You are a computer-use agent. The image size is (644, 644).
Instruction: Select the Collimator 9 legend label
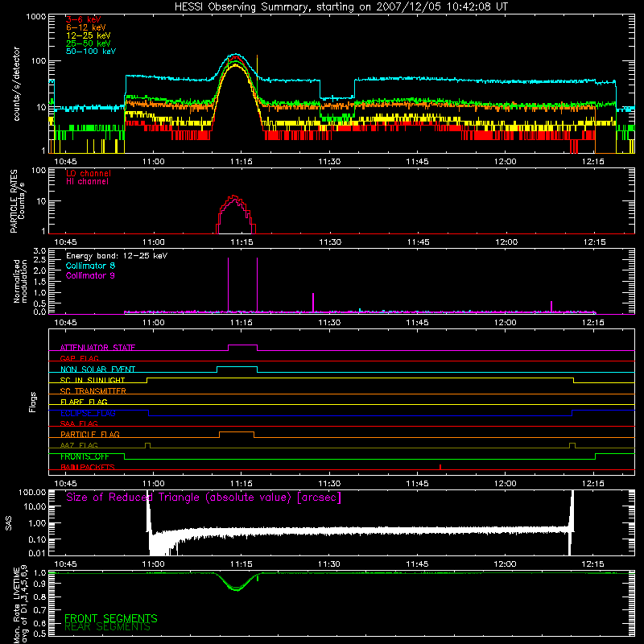(90, 275)
